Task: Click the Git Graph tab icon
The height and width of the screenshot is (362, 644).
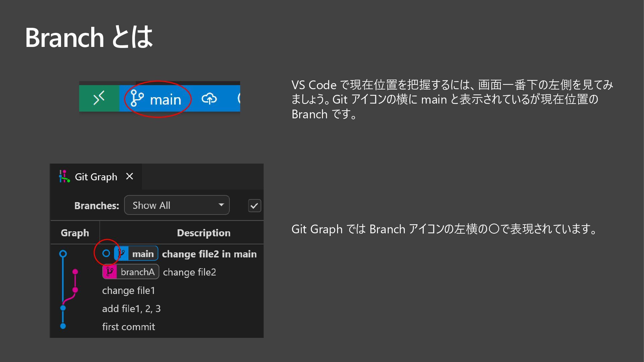Action: [x=64, y=176]
